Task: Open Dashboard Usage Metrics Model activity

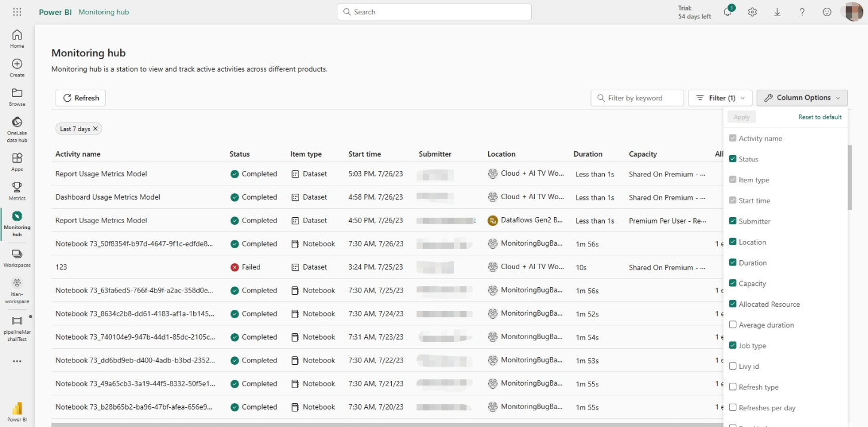Action: click(x=108, y=197)
